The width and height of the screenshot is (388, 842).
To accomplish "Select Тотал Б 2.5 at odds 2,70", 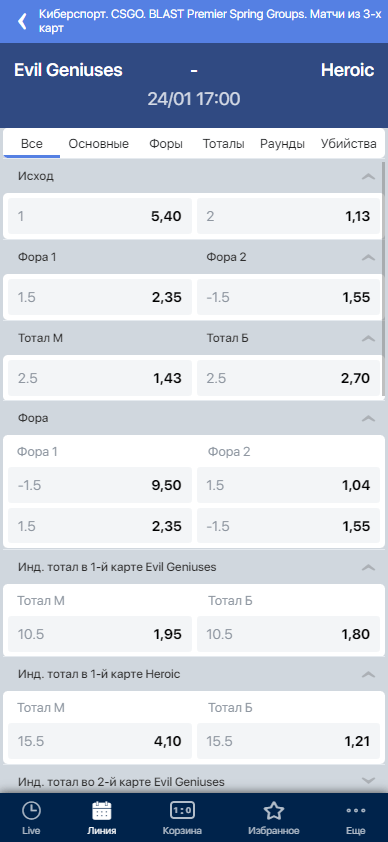I will [x=288, y=378].
